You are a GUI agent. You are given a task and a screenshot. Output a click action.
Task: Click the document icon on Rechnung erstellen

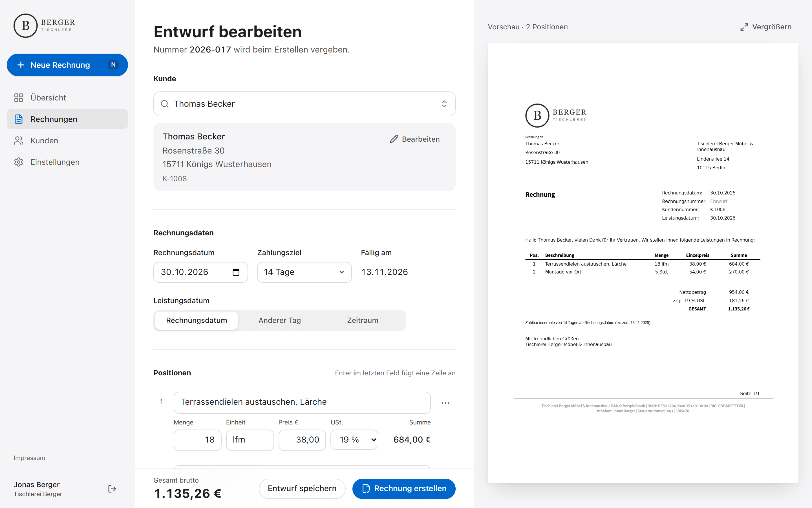366,489
